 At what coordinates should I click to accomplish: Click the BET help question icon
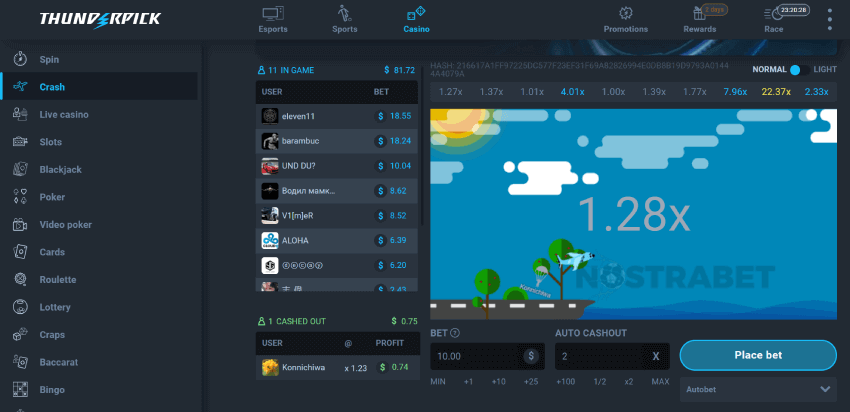(455, 333)
